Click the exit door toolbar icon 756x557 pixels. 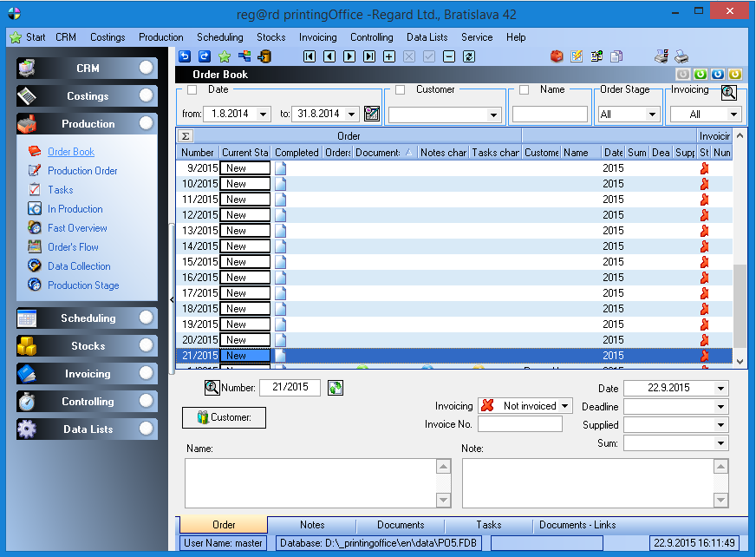[x=264, y=56]
